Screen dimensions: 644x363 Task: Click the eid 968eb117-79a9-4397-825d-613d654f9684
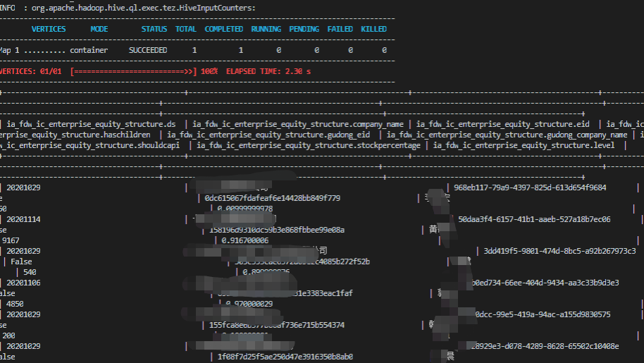click(530, 187)
